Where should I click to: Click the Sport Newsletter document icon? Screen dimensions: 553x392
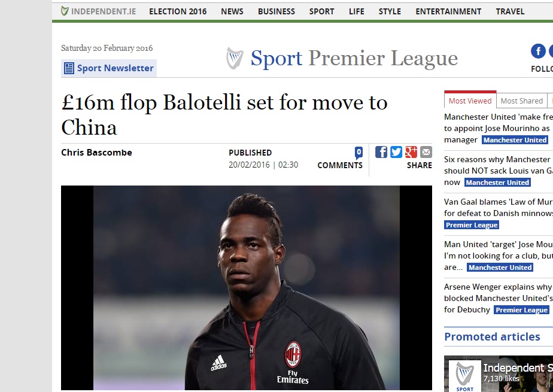(69, 68)
